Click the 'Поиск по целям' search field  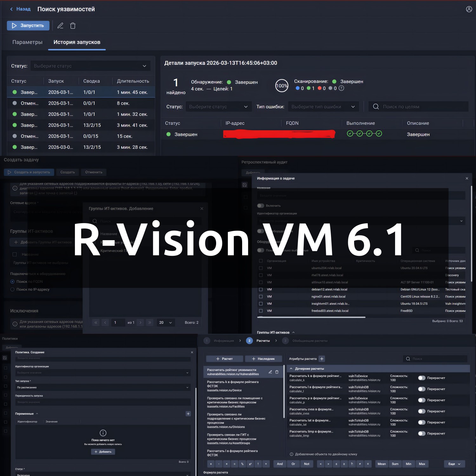[x=418, y=107]
